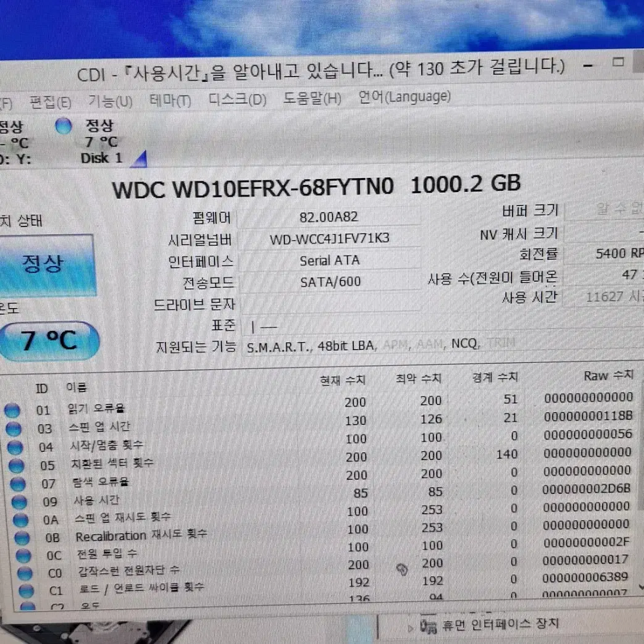Click raw value 000000006389

pyautogui.click(x=585, y=577)
